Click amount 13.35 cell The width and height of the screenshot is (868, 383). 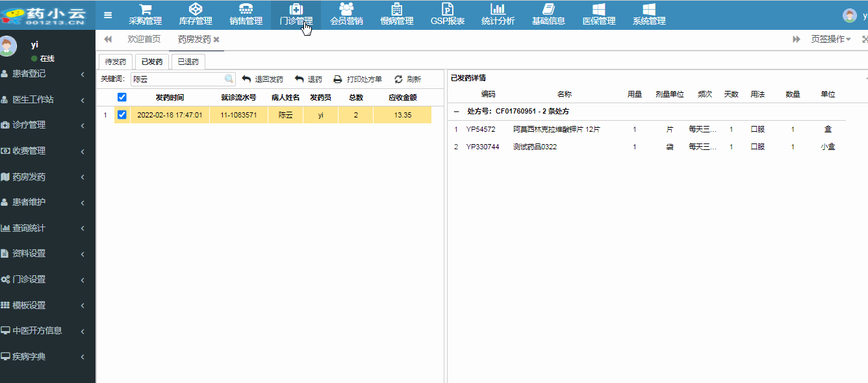tap(402, 115)
